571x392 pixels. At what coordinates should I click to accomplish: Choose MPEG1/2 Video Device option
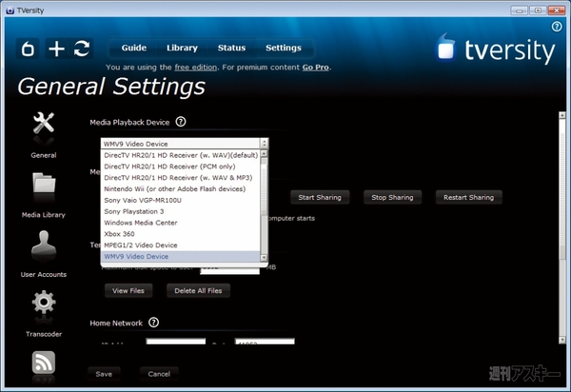coord(181,245)
